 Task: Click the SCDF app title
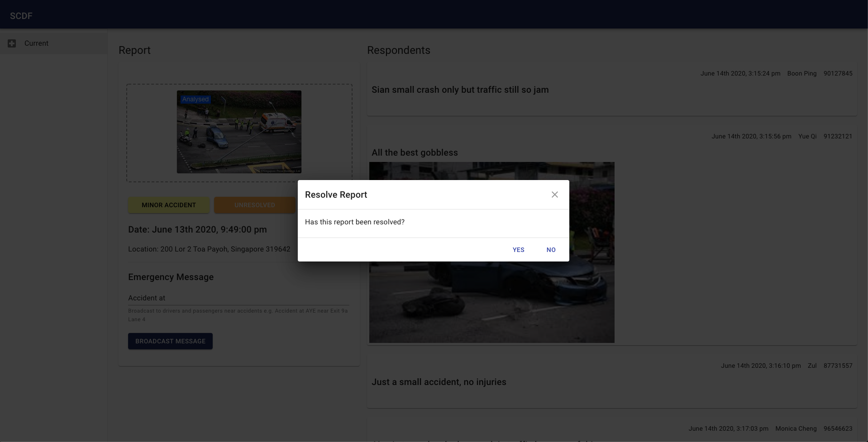coord(21,16)
